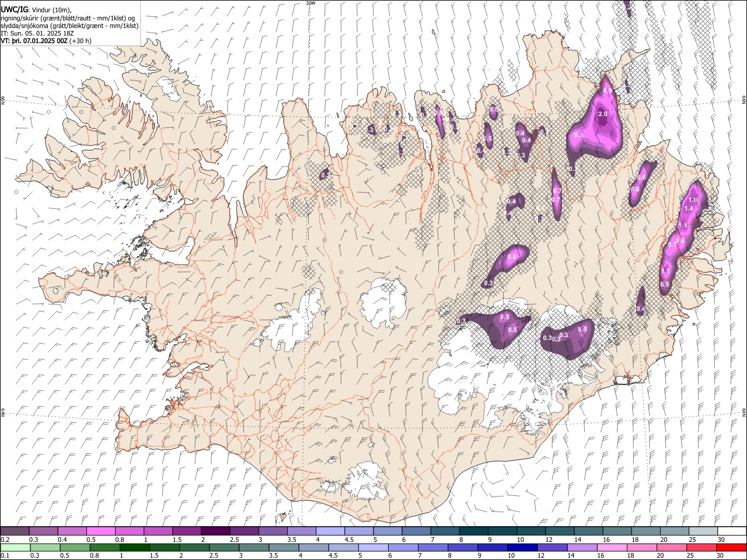Pick the 12 swatch in the upper legend row
Screen dimensions: 747x560
[x=559, y=531]
